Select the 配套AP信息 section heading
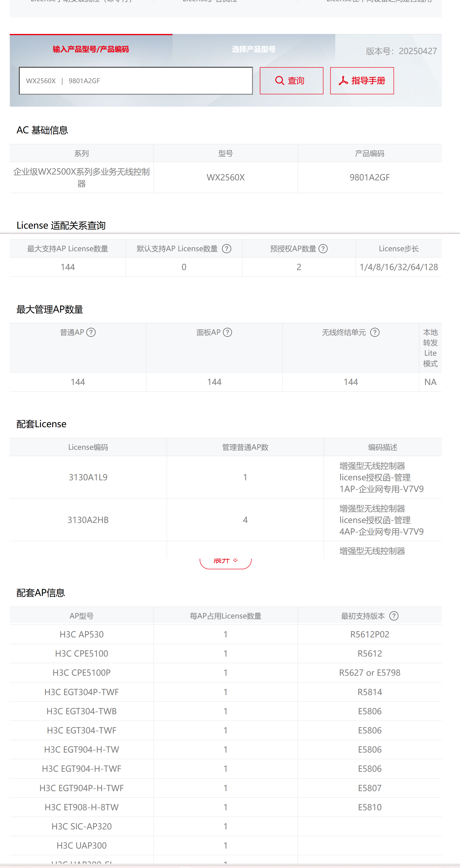This screenshot has height=868, width=460. point(41,593)
